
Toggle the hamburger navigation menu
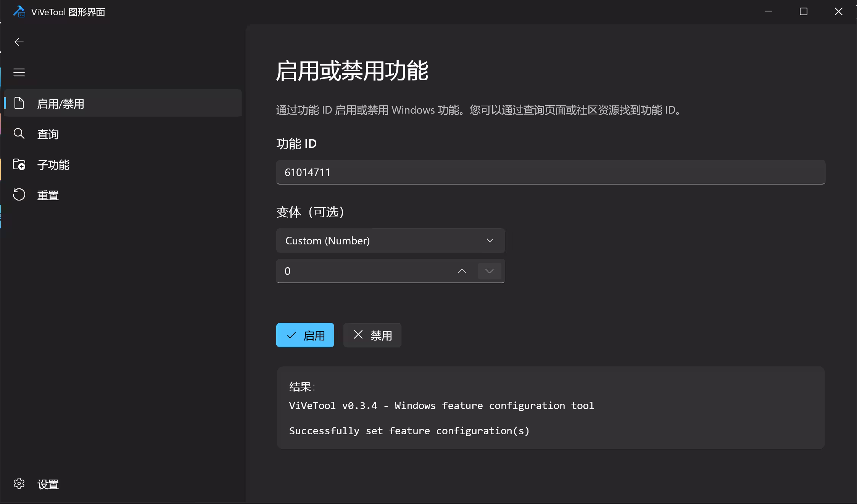point(19,72)
